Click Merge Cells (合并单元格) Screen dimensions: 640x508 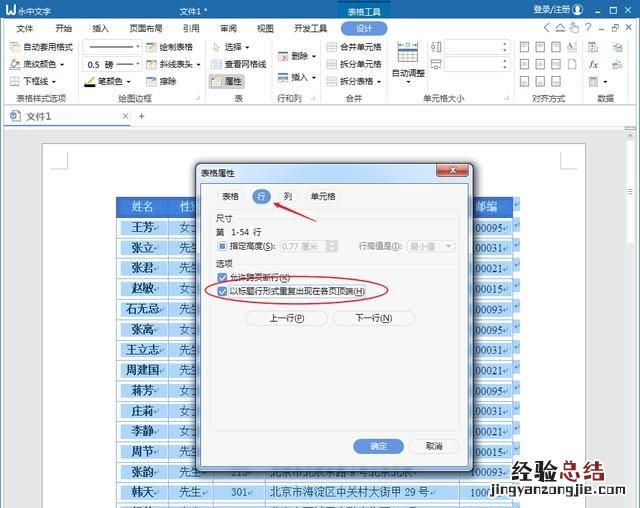(354, 47)
